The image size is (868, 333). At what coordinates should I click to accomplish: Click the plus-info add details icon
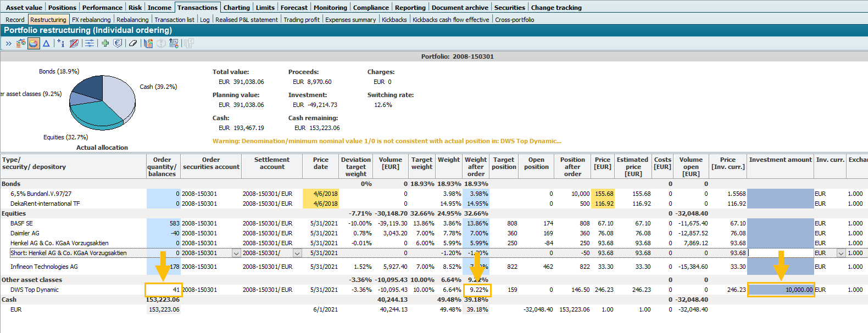pos(60,43)
